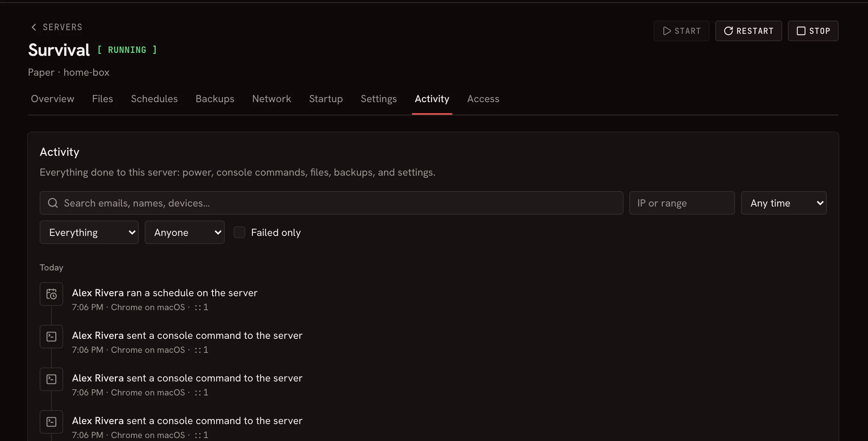Viewport: 868px width, 441px height.
Task: Open the Backups tab
Action: coord(215,99)
